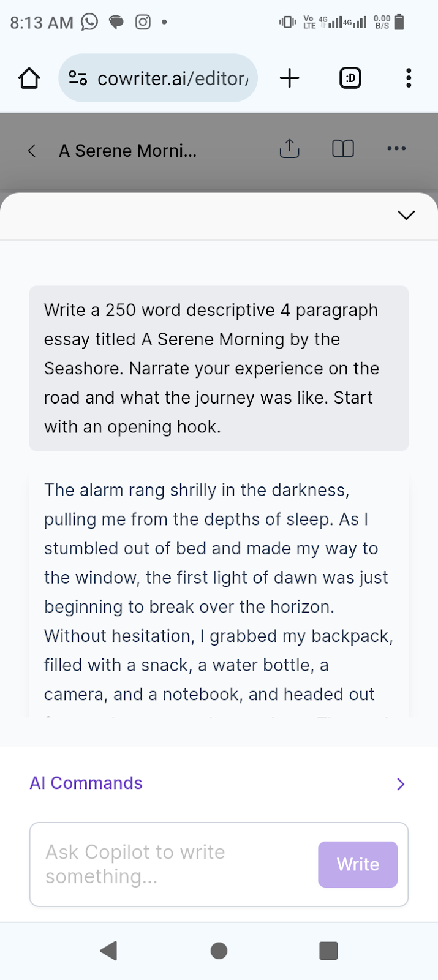Tap the browser home icon

tap(29, 78)
